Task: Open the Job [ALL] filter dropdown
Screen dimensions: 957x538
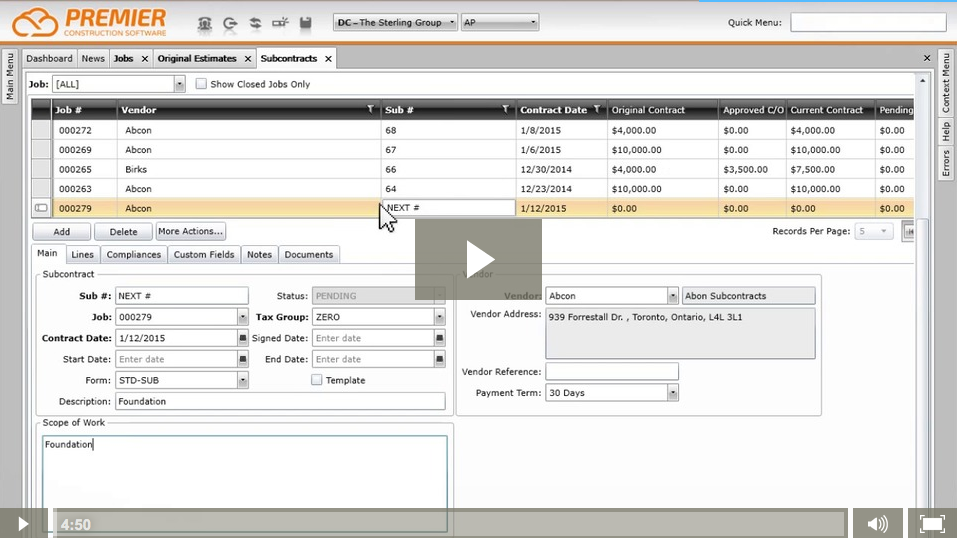Action: pyautogui.click(x=179, y=84)
